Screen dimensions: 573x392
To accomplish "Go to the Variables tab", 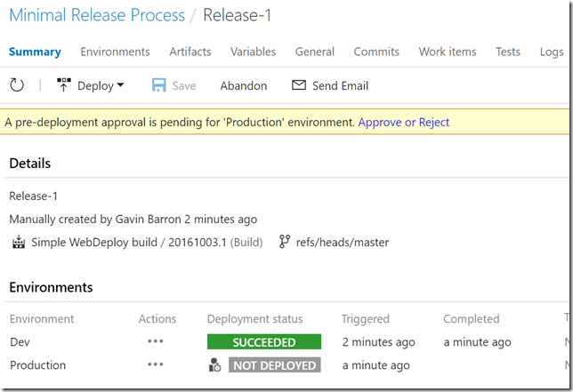I will pyautogui.click(x=253, y=52).
